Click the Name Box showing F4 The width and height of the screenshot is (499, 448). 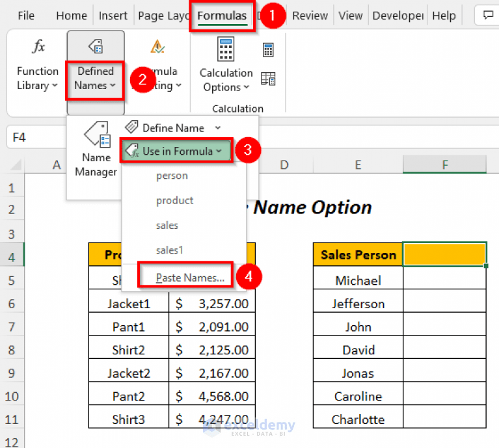point(36,137)
